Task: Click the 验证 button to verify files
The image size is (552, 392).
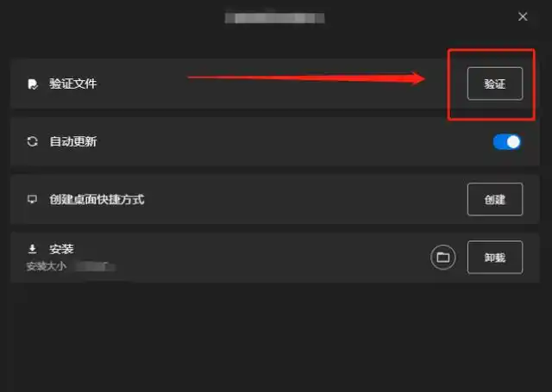Action: tap(494, 84)
